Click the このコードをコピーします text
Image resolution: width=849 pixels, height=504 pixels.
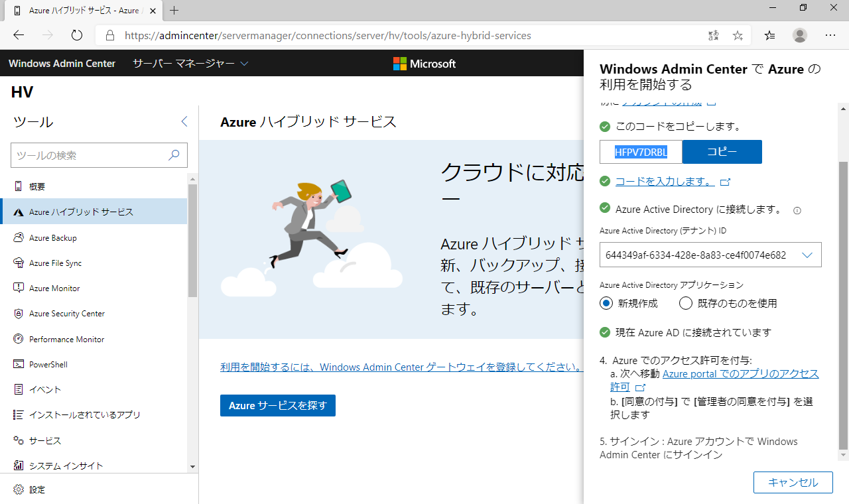(x=678, y=126)
